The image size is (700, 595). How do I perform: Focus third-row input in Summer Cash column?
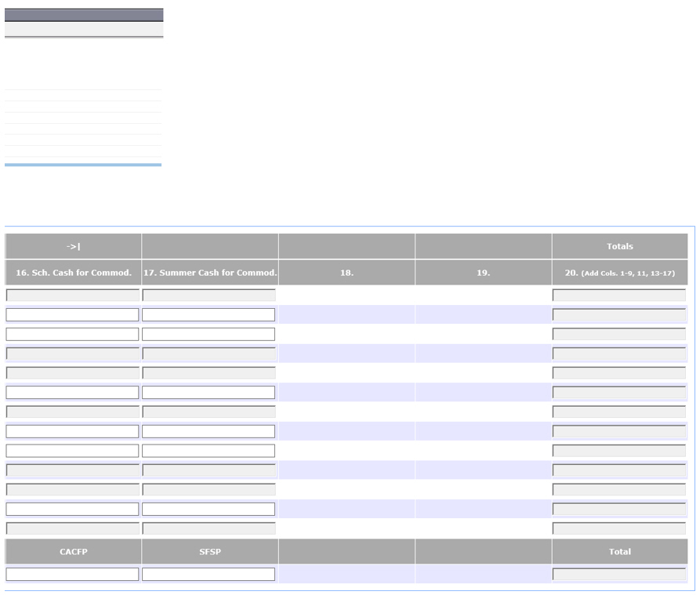209,334
